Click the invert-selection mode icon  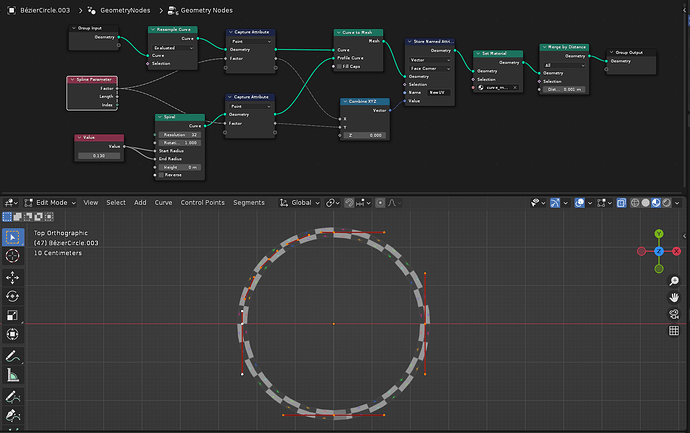pos(38,216)
